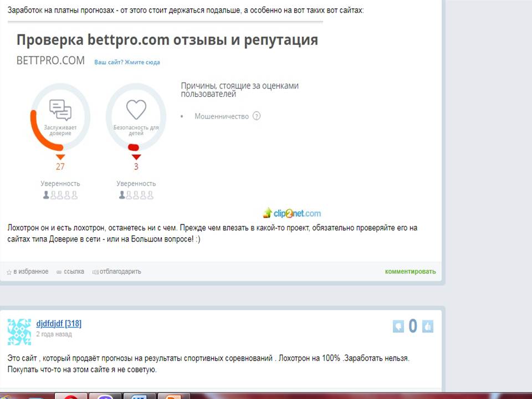532x399 pixels.
Task: Click 'отблагодарить' to thank the author
Action: pyautogui.click(x=120, y=272)
